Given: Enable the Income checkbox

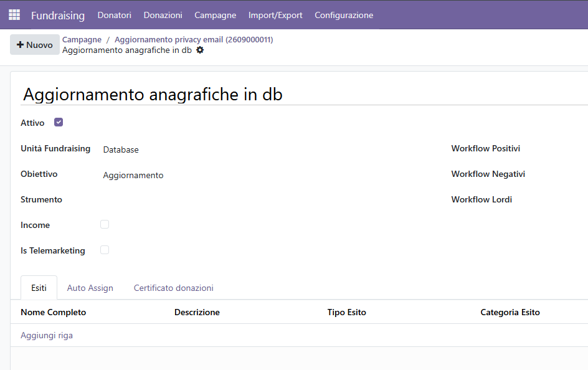Looking at the screenshot, I should tap(105, 224).
